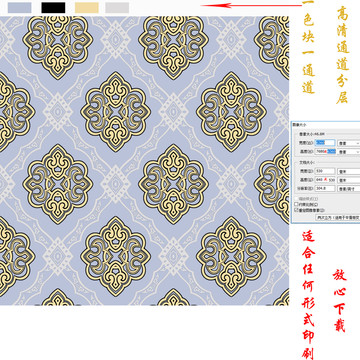360x360 pixels.
Task: Select the light gray color swatch
Action: 117,7
